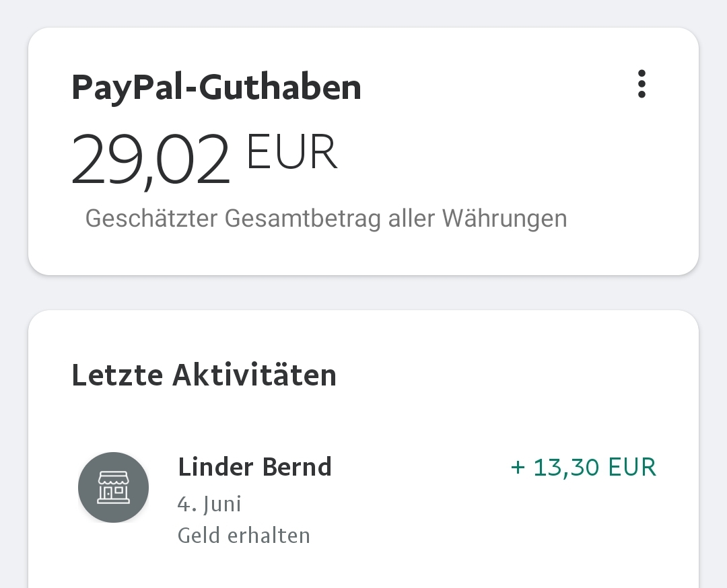Open the Letzte Aktivitäten section heading

[x=203, y=374]
